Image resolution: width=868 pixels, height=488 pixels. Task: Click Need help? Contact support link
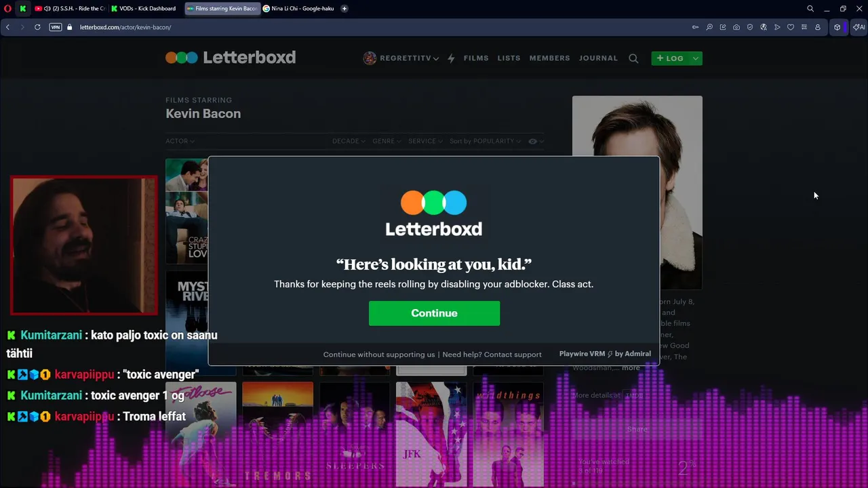click(492, 354)
